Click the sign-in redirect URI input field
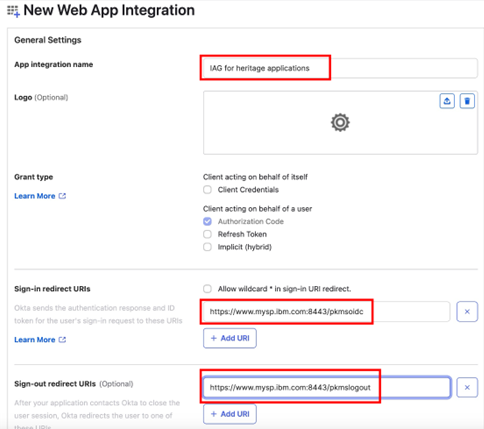484x429 pixels. coord(326,312)
